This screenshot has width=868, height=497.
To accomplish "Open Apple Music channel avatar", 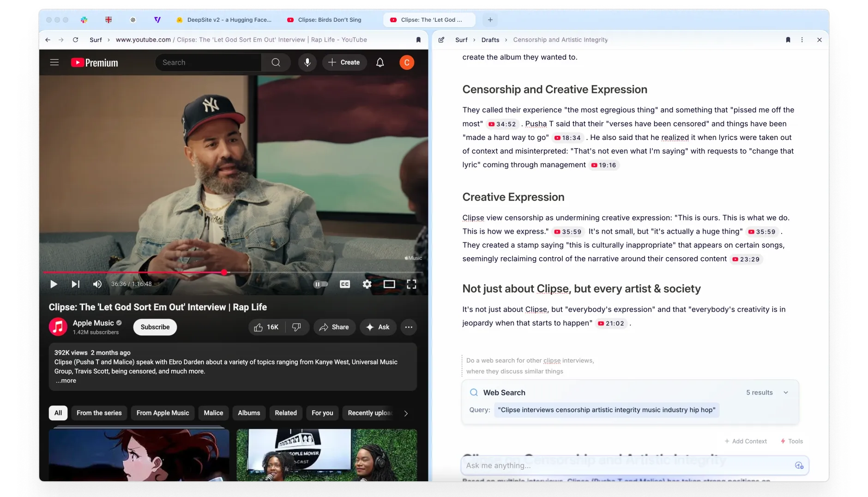I will (58, 327).
